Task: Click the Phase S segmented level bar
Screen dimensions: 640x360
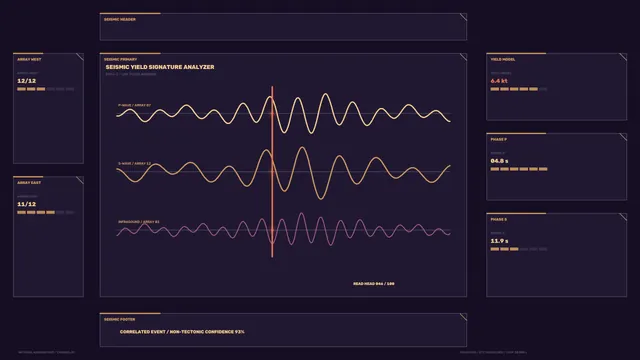Action: click(x=519, y=249)
